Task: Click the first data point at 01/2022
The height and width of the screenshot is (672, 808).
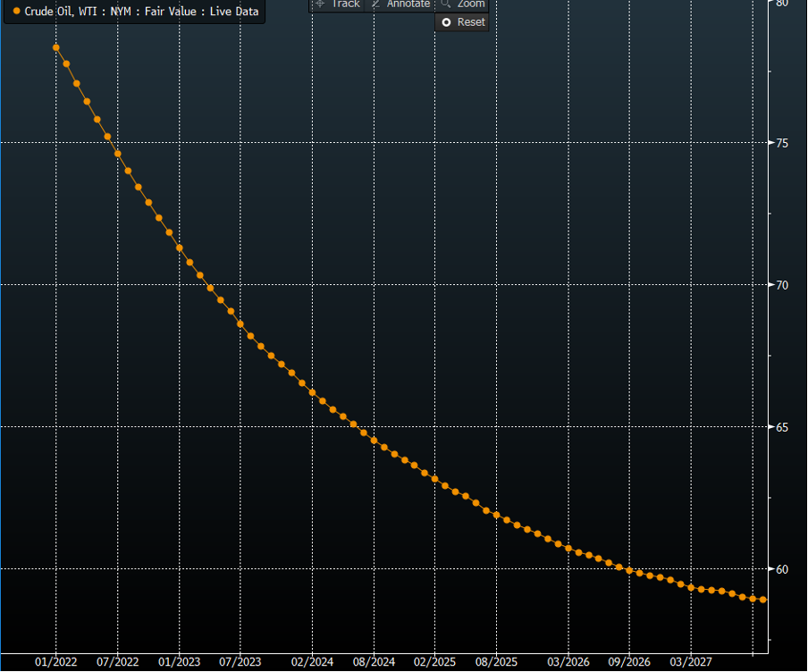Action: pos(56,48)
